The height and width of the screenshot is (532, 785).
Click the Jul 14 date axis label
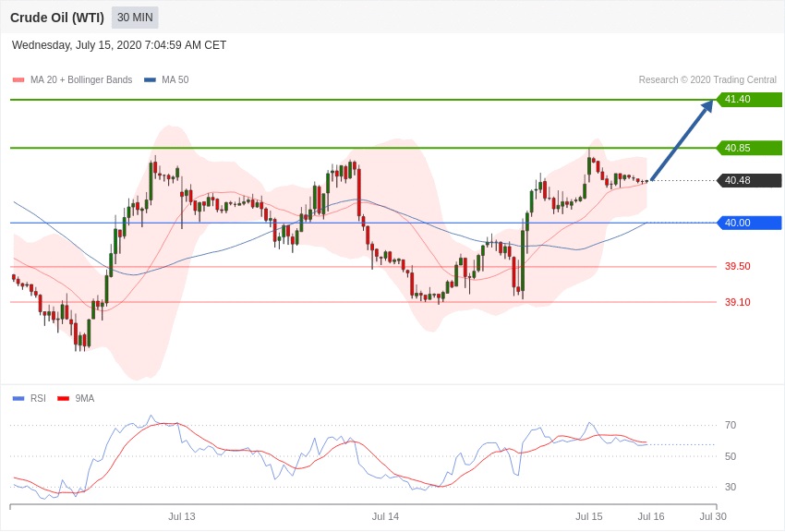tap(385, 516)
